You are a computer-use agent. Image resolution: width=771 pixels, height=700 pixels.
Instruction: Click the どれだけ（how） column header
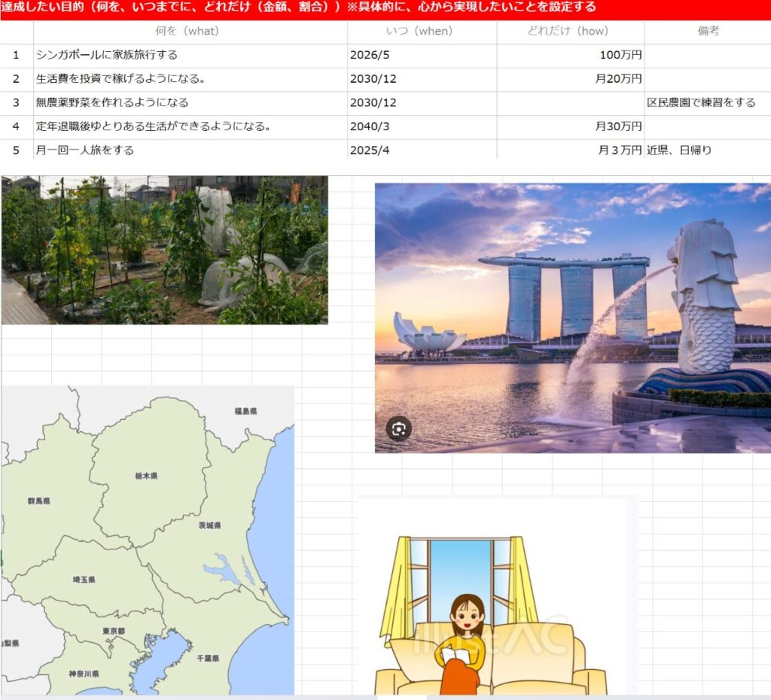pos(570,32)
